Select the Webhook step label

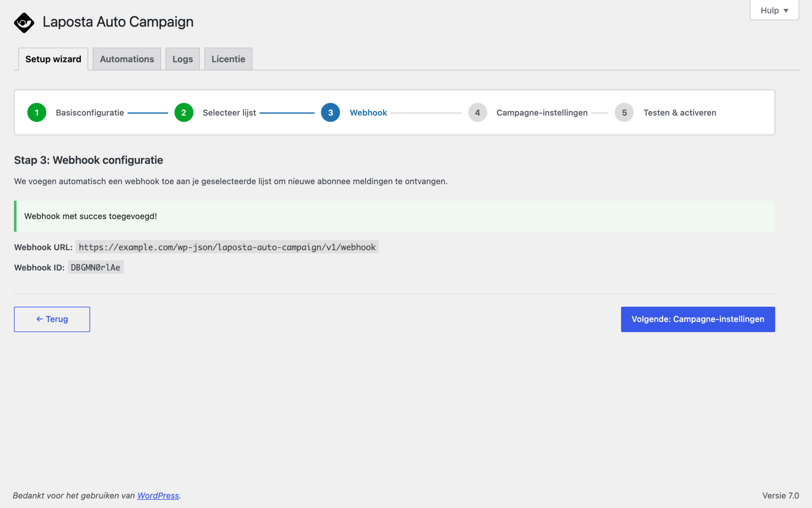(368, 113)
